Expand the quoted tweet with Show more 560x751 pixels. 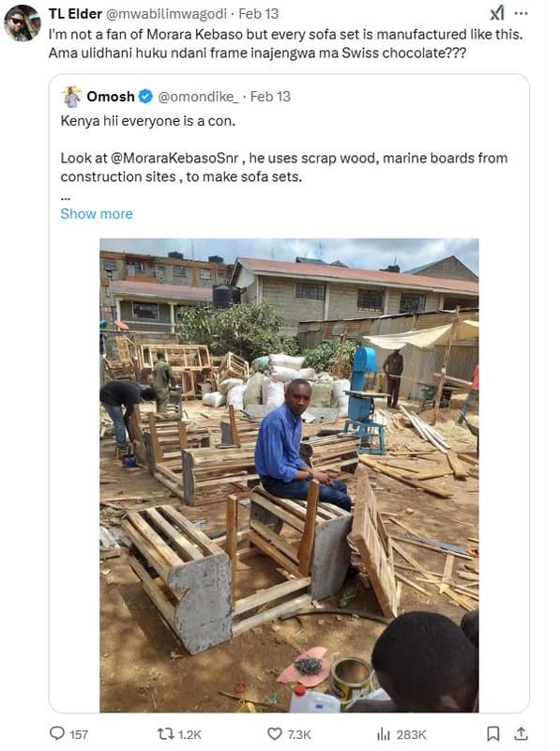pyautogui.click(x=97, y=213)
